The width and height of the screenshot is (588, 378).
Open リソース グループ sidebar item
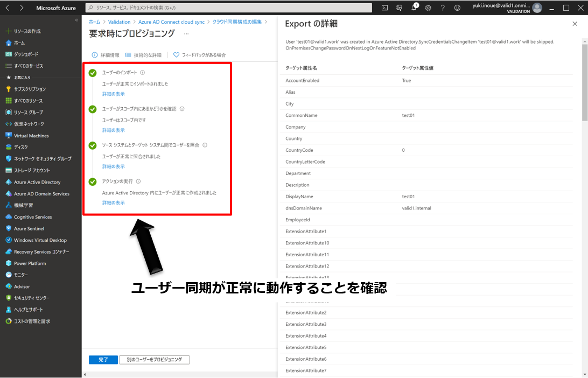pos(24,113)
